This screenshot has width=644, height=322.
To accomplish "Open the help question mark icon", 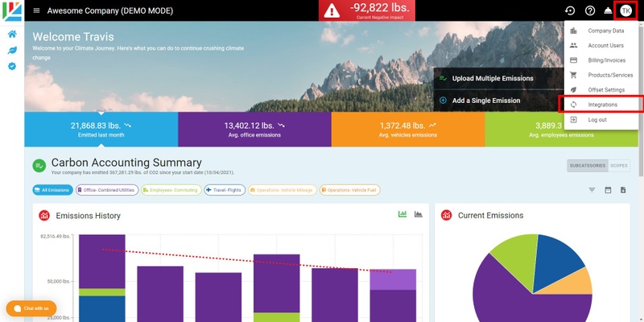I will pyautogui.click(x=590, y=10).
